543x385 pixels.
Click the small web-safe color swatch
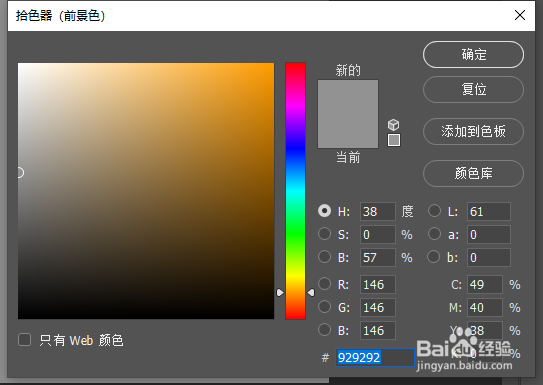394,140
